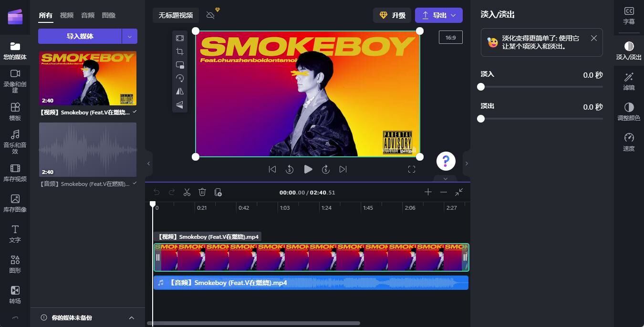Screen dimensions: 644x327
Task: Click the 升级 (Upgrade) button
Action: coord(392,15)
